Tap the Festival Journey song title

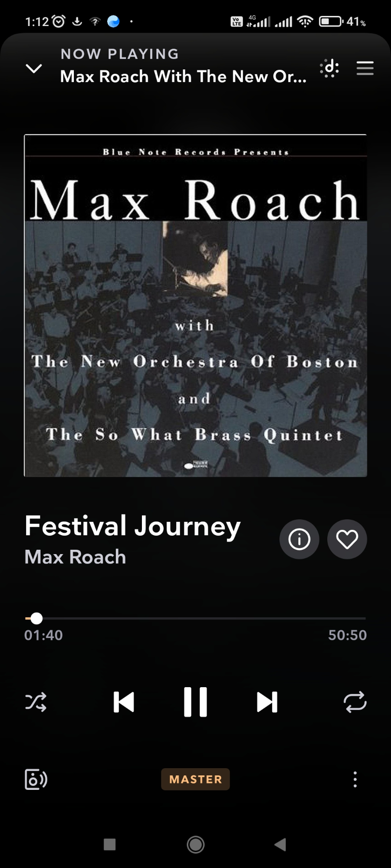pos(133,526)
